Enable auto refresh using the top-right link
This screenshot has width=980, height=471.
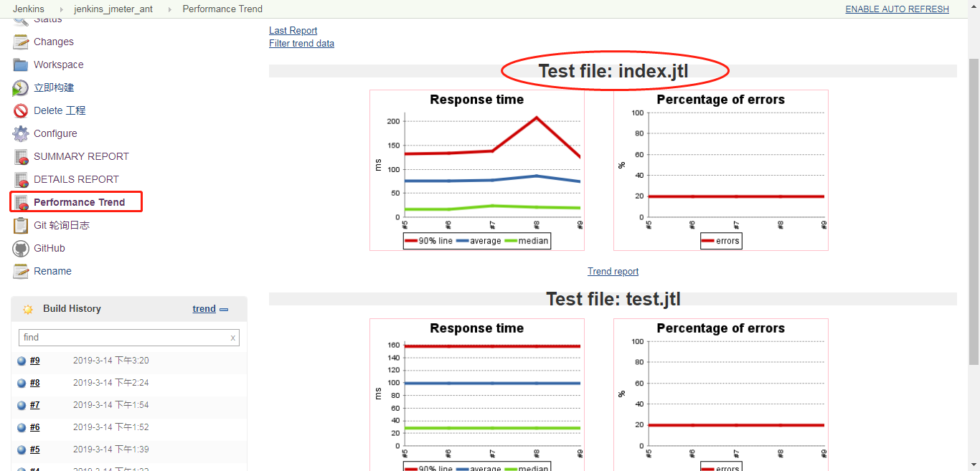click(x=897, y=9)
